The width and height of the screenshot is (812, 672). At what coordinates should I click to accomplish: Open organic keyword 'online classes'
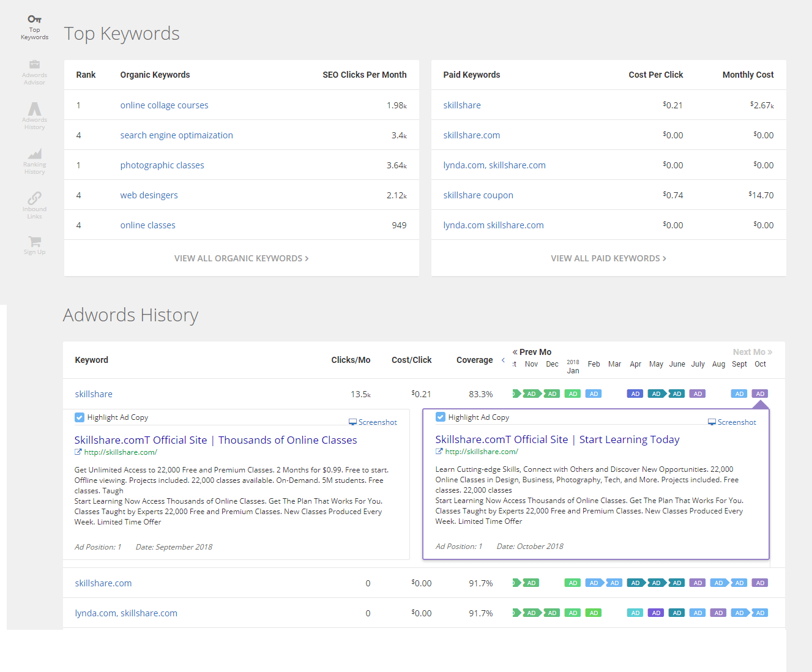click(147, 225)
